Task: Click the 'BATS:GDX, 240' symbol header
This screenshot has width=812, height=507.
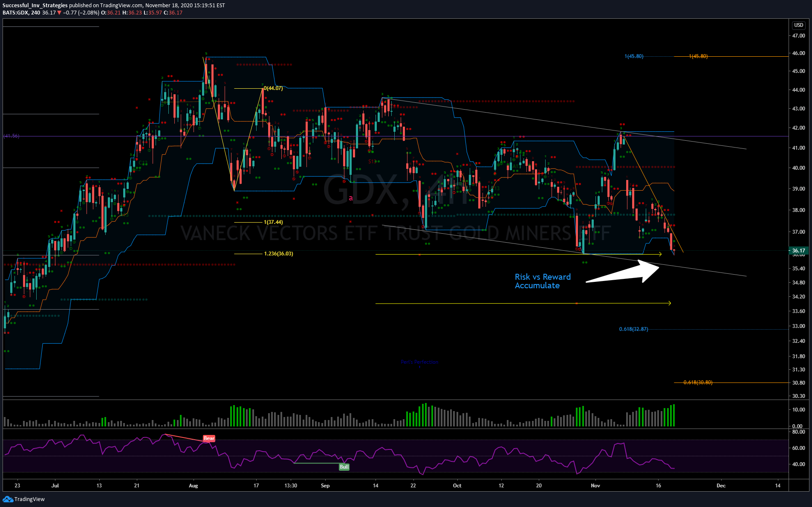Action: coord(21,13)
